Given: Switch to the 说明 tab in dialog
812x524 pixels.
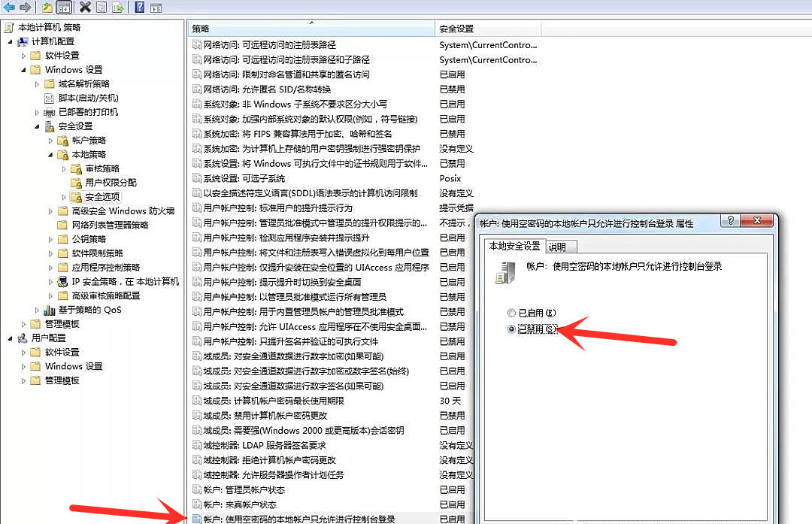Looking at the screenshot, I should click(x=557, y=247).
